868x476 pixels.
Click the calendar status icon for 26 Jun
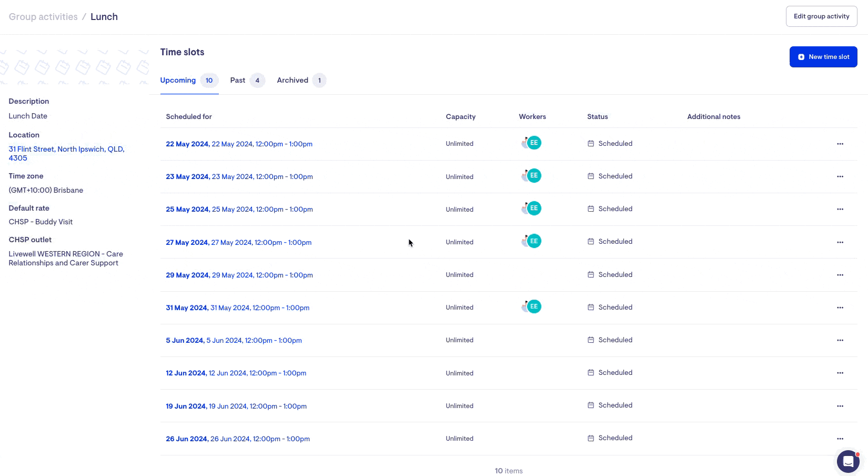591,438
